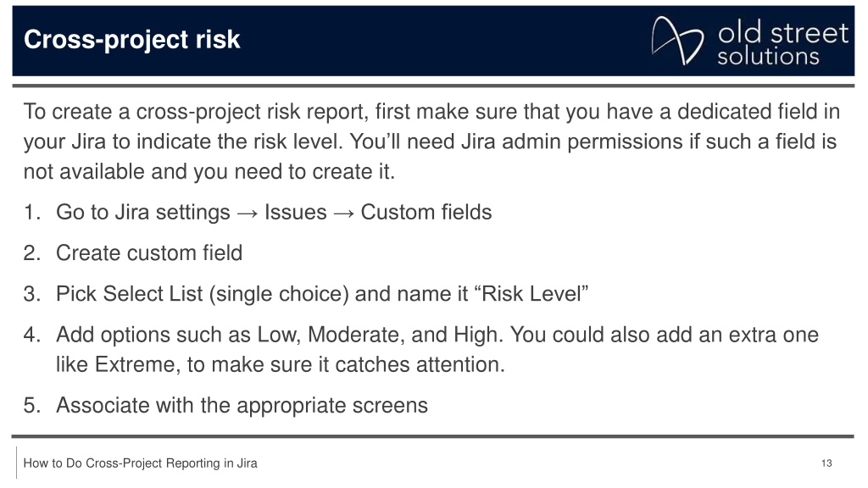Click the word 'Issues' in step 1
This screenshot has width=868, height=488.
(296, 213)
